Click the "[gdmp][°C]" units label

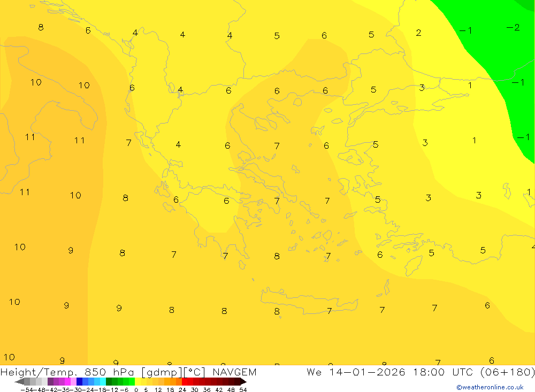point(173,372)
